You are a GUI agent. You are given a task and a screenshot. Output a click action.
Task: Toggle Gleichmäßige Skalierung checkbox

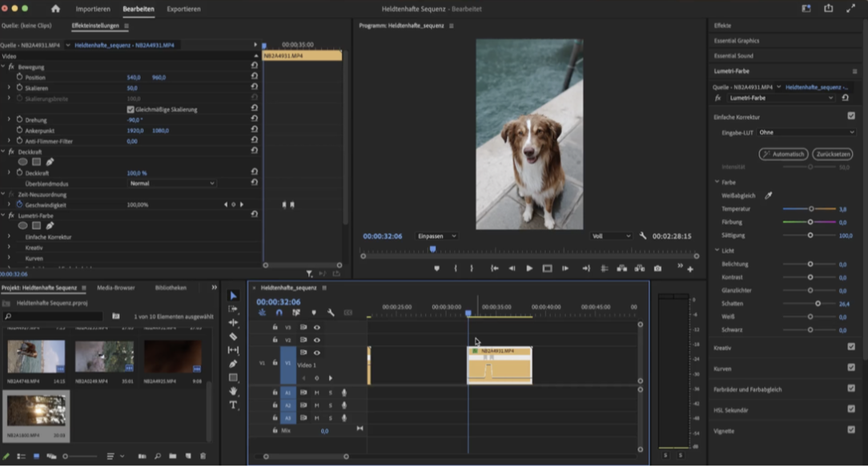click(x=131, y=109)
